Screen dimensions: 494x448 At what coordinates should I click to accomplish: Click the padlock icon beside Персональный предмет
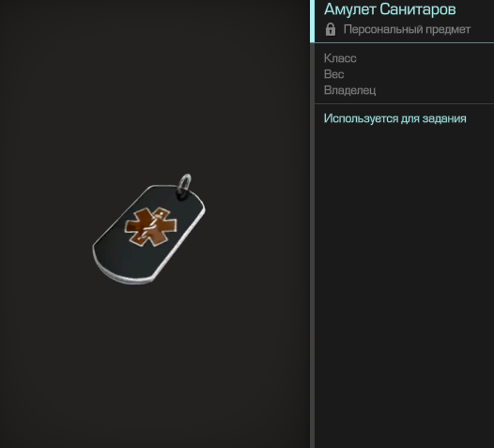click(331, 29)
